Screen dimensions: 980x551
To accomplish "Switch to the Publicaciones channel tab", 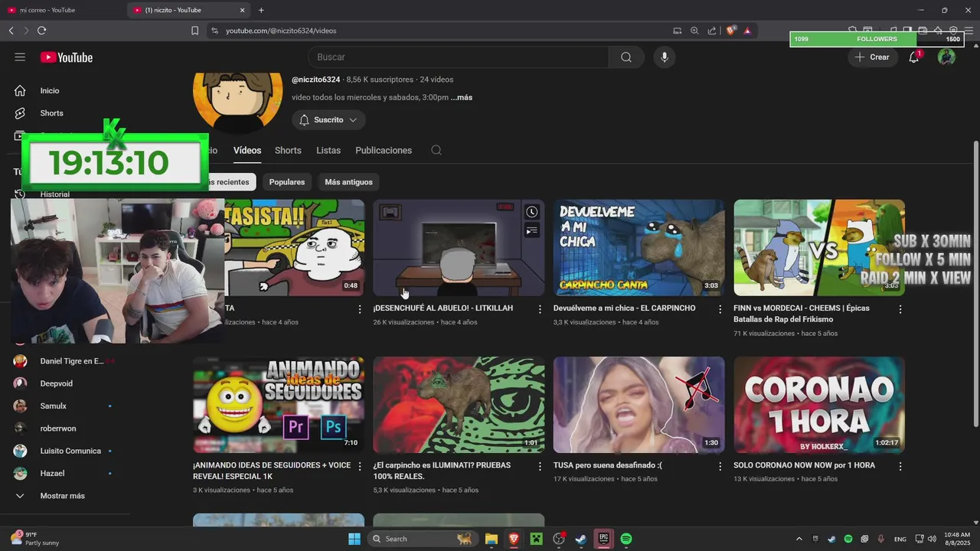I will point(384,151).
